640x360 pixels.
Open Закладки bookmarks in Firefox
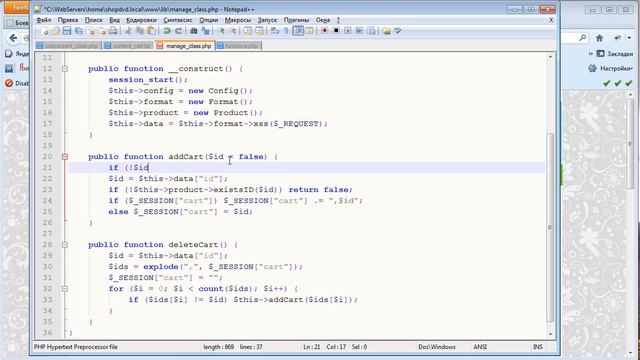(x=614, y=53)
